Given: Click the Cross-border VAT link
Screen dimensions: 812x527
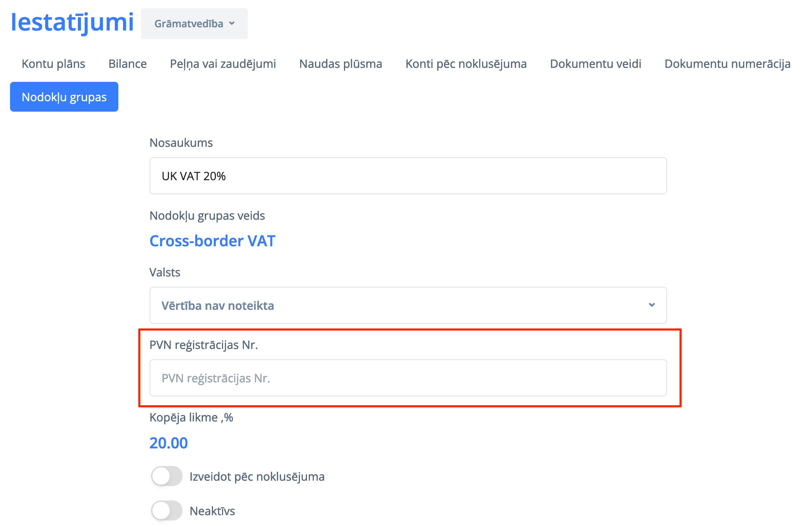Looking at the screenshot, I should [x=212, y=241].
